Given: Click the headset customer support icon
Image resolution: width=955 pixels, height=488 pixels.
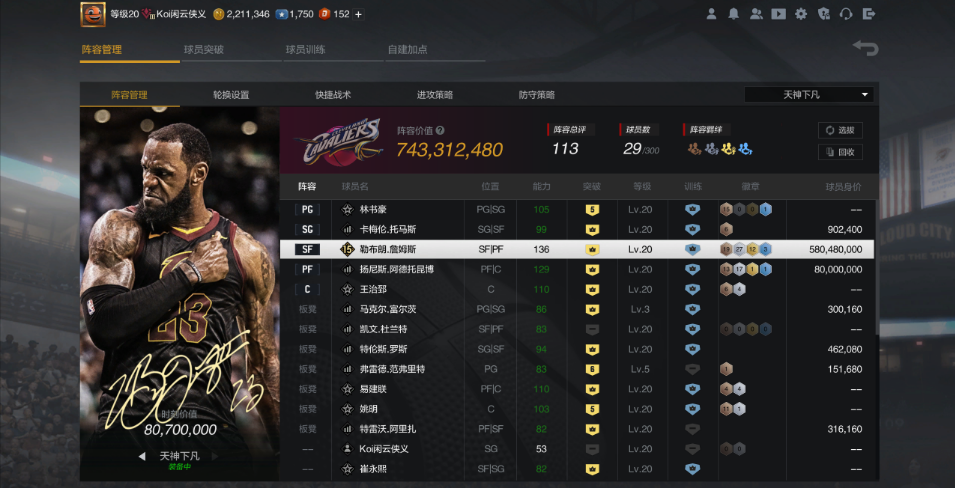Looking at the screenshot, I should pos(846,14).
